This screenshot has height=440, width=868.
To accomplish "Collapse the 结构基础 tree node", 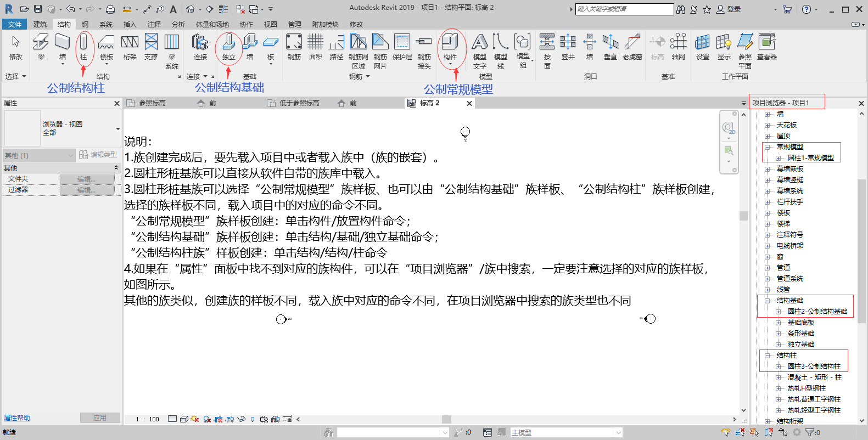I will click(767, 301).
